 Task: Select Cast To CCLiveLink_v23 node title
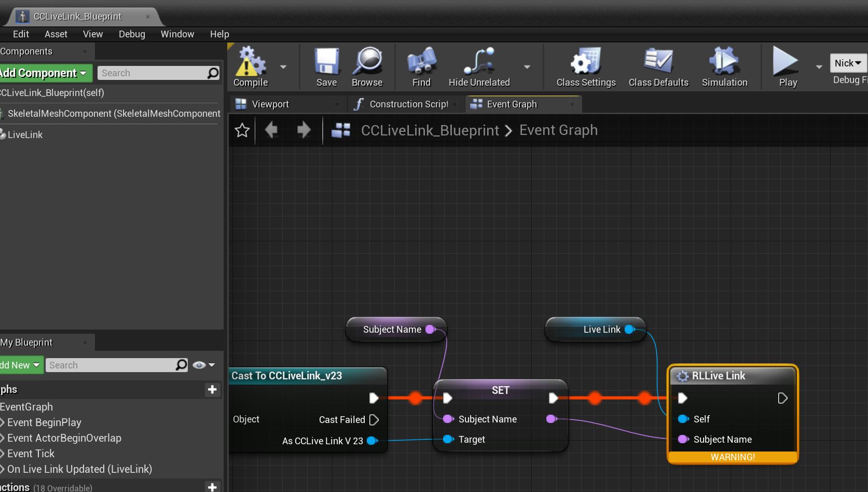286,376
